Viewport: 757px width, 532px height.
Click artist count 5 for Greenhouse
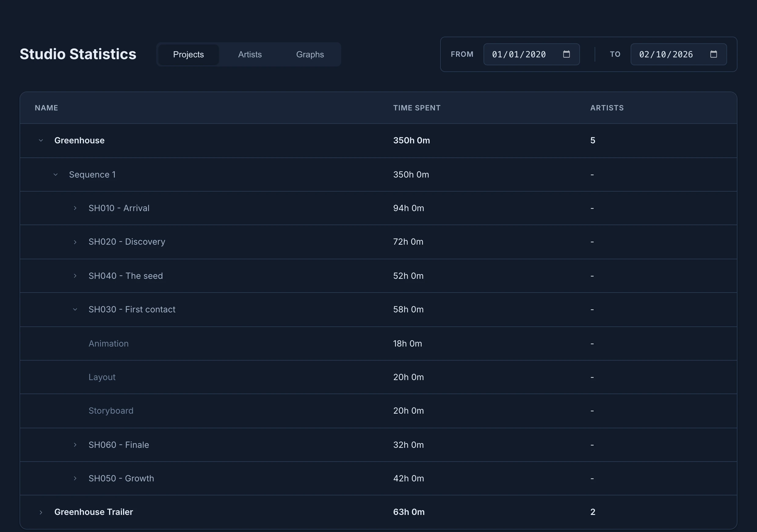click(x=593, y=140)
